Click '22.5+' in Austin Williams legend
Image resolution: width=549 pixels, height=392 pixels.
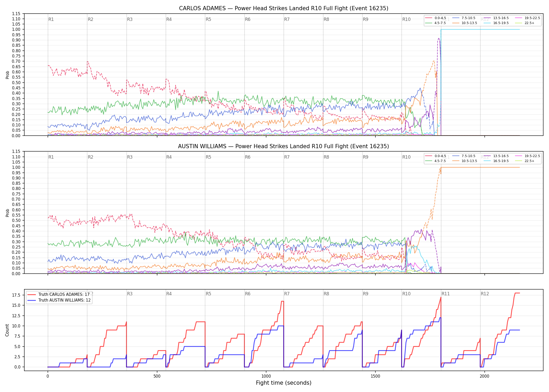[529, 161]
